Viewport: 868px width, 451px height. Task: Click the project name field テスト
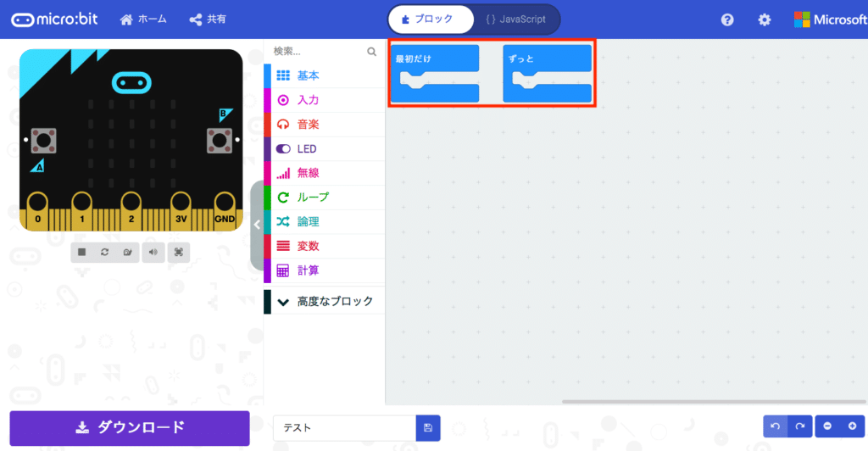pyautogui.click(x=344, y=428)
